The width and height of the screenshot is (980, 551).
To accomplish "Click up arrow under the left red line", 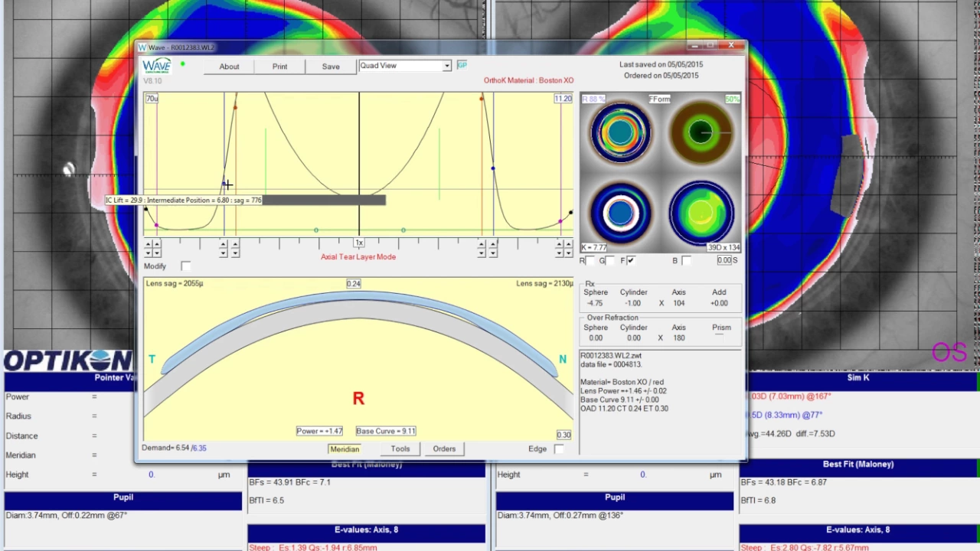I will pos(235,244).
